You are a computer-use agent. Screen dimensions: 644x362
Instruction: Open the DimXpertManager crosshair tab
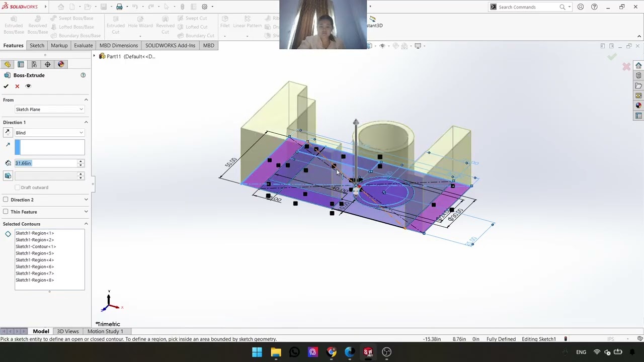click(48, 64)
